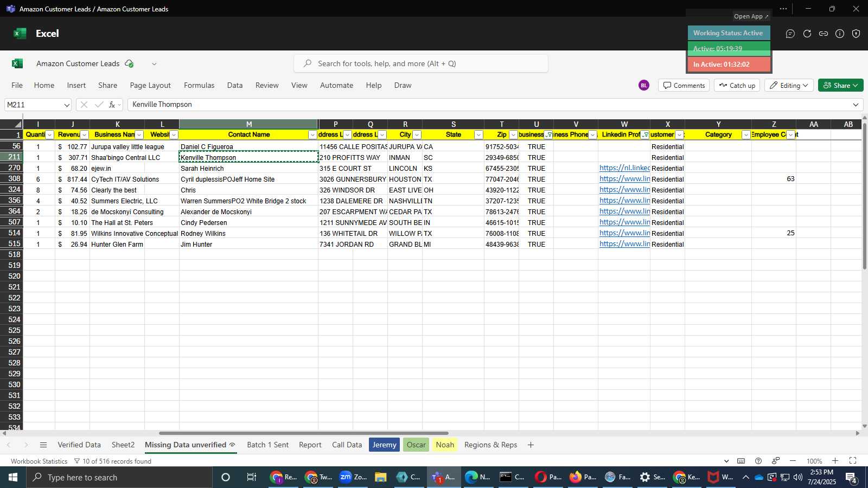This screenshot has width=868, height=488.
Task: Click the green Share button
Action: [x=841, y=85]
